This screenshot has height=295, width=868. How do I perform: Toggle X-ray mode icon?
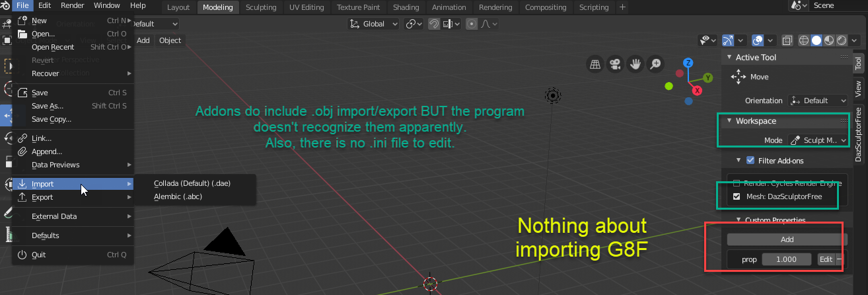[787, 40]
